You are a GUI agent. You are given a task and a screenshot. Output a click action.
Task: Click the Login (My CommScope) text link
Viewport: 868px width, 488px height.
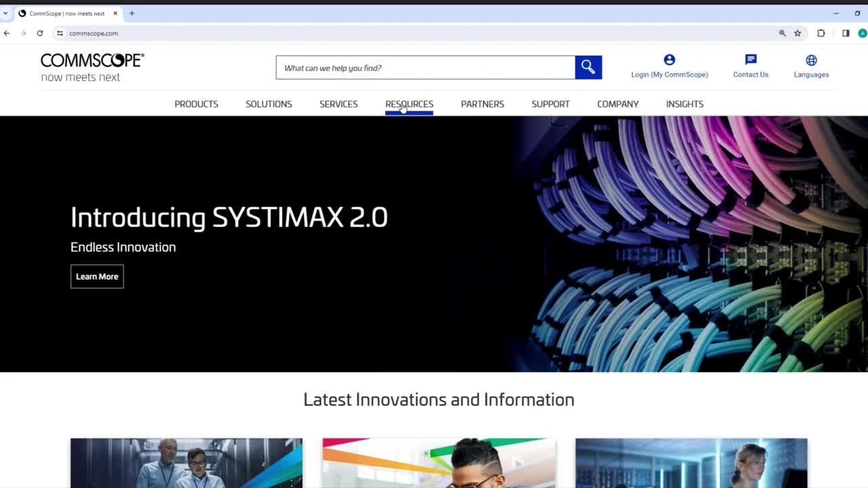[669, 75]
